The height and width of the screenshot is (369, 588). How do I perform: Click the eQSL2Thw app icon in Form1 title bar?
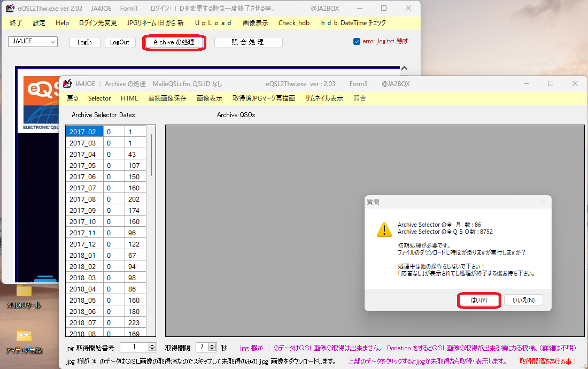[10, 8]
